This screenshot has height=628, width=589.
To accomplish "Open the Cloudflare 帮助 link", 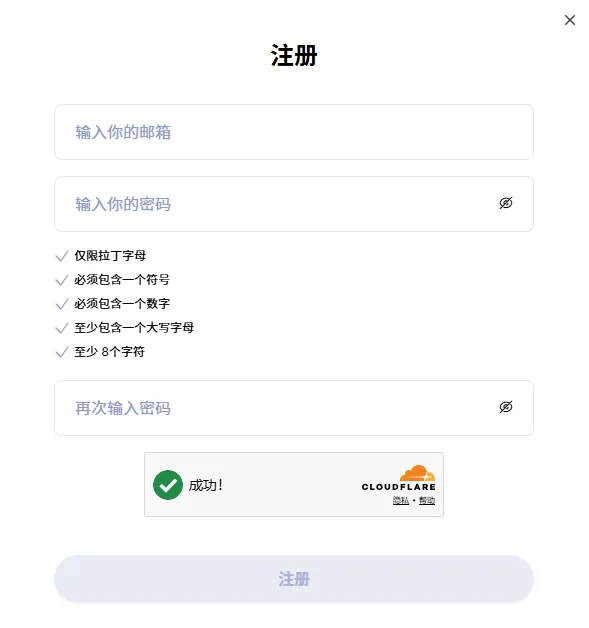I will [x=427, y=500].
